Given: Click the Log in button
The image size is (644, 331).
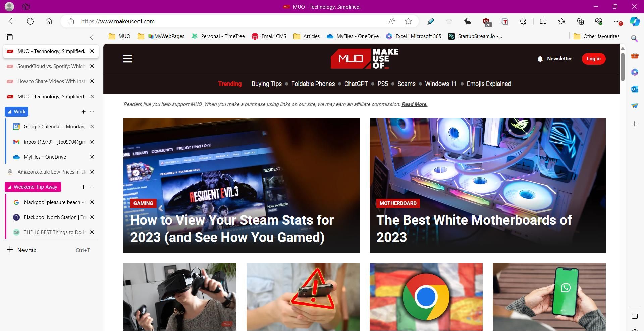Looking at the screenshot, I should click(593, 59).
